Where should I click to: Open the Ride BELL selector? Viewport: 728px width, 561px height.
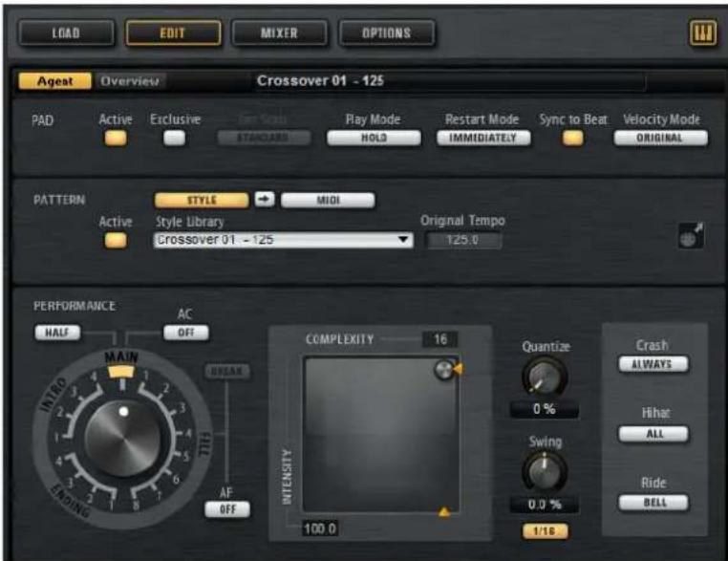(653, 503)
